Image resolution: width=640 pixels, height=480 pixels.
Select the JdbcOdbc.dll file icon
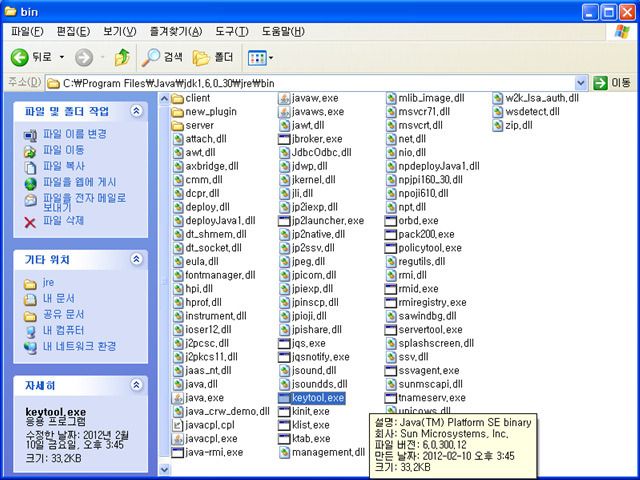[284, 153]
